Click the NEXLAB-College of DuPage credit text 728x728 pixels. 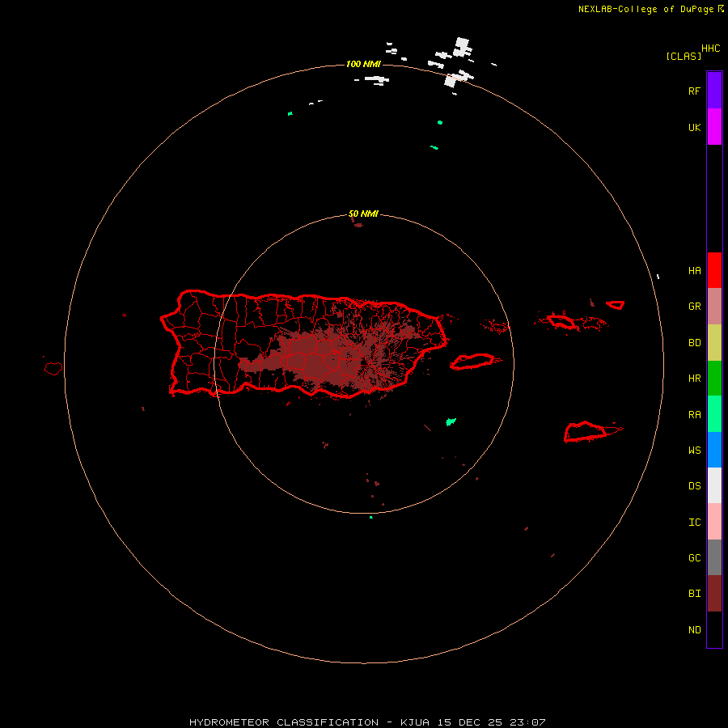(x=645, y=9)
